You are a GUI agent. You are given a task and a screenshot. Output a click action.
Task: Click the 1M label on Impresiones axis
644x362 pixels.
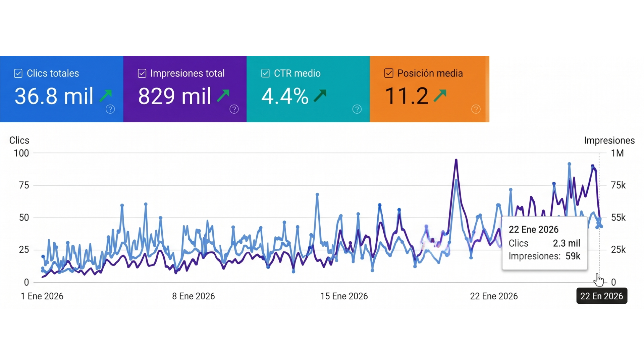click(618, 154)
